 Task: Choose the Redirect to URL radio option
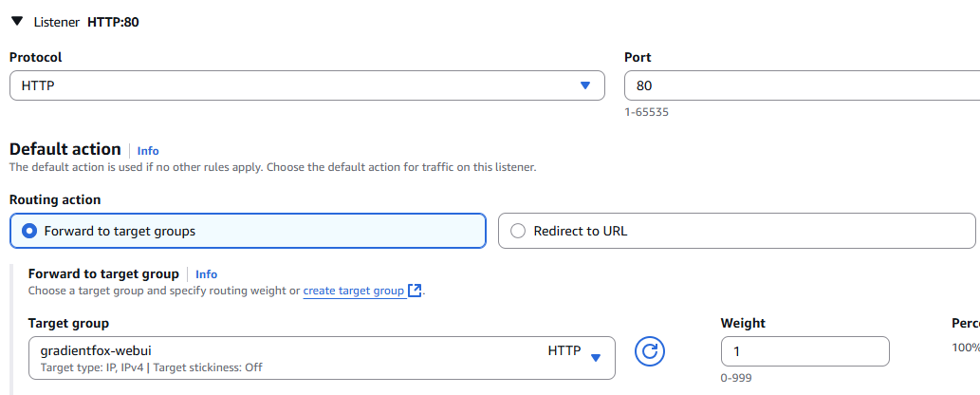(517, 231)
